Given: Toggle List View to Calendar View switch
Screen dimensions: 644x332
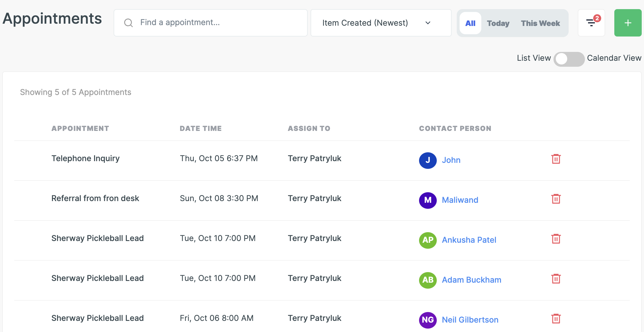Looking at the screenshot, I should pyautogui.click(x=569, y=59).
